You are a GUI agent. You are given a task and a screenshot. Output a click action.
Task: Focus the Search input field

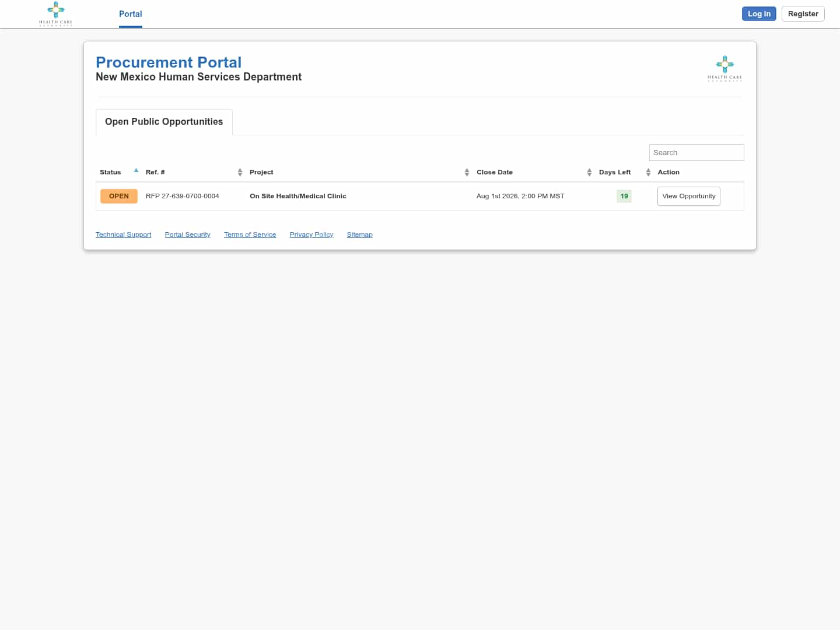point(696,153)
